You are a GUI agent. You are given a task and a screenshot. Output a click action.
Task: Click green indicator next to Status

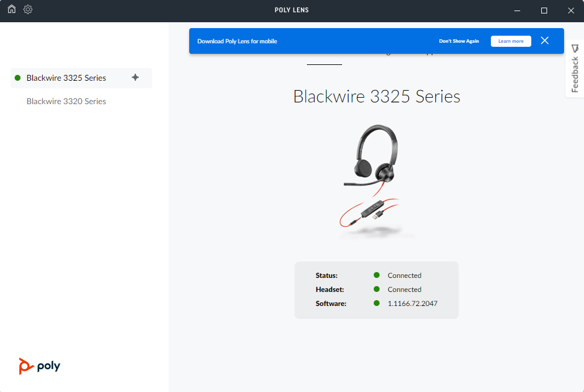tap(377, 276)
